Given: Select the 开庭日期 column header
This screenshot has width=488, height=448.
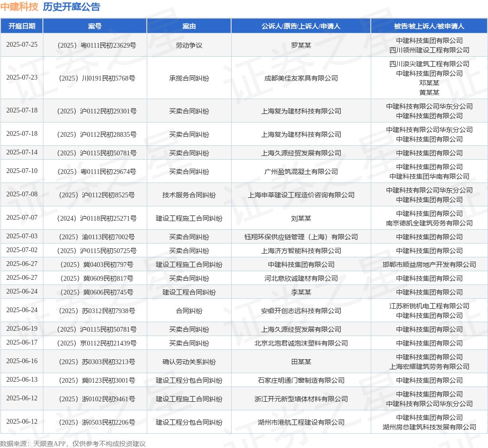Looking at the screenshot, I should pyautogui.click(x=22, y=26).
